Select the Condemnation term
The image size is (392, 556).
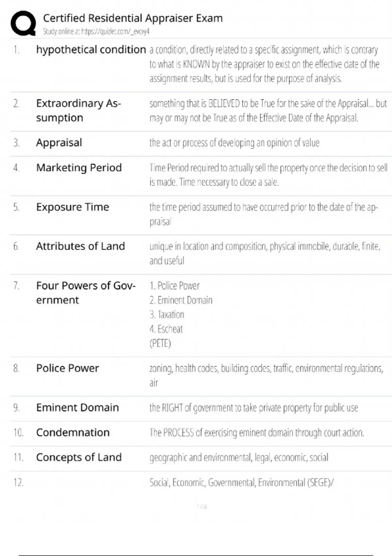tap(73, 432)
